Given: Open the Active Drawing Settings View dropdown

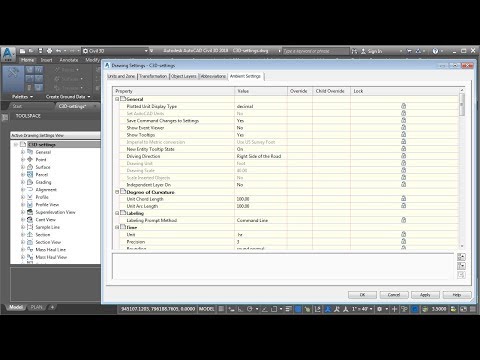Looking at the screenshot, I should pyautogui.click(x=55, y=135).
